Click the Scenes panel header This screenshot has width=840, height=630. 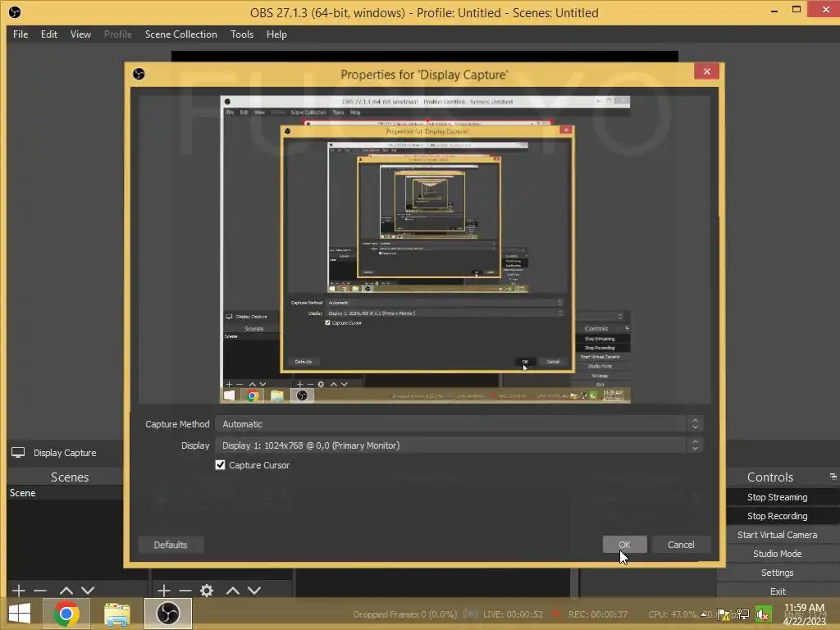pos(70,477)
